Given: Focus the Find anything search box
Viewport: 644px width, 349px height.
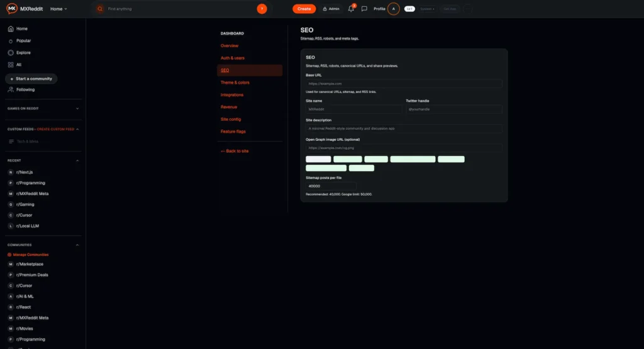Looking at the screenshot, I should (x=180, y=9).
